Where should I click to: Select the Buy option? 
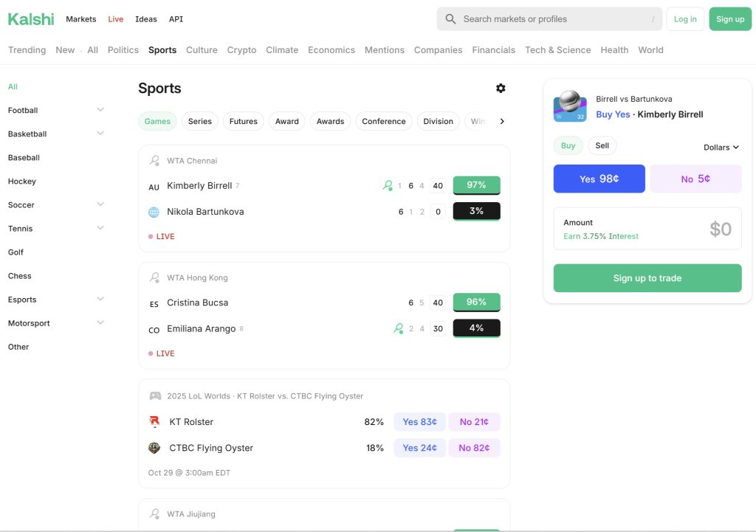coord(568,145)
